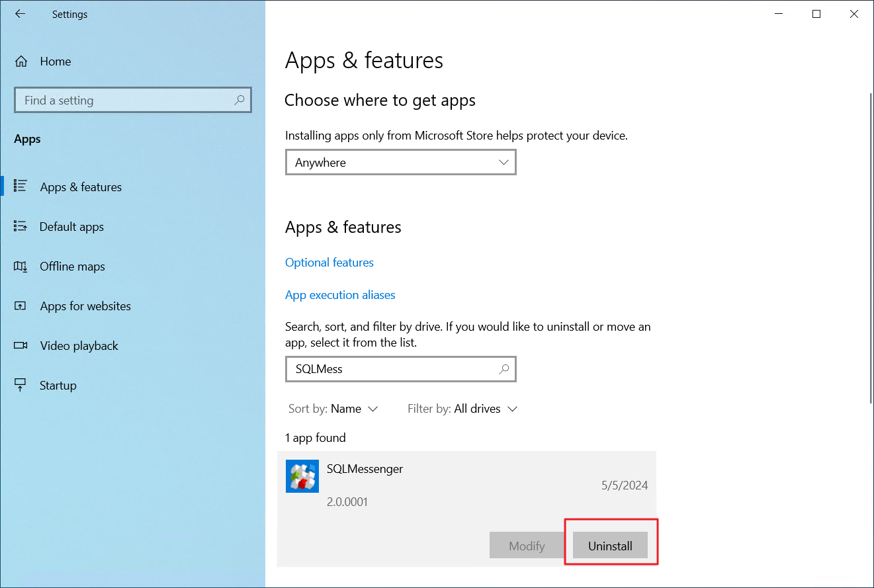This screenshot has width=874, height=588.
Task: Open Optional features link
Action: (329, 263)
